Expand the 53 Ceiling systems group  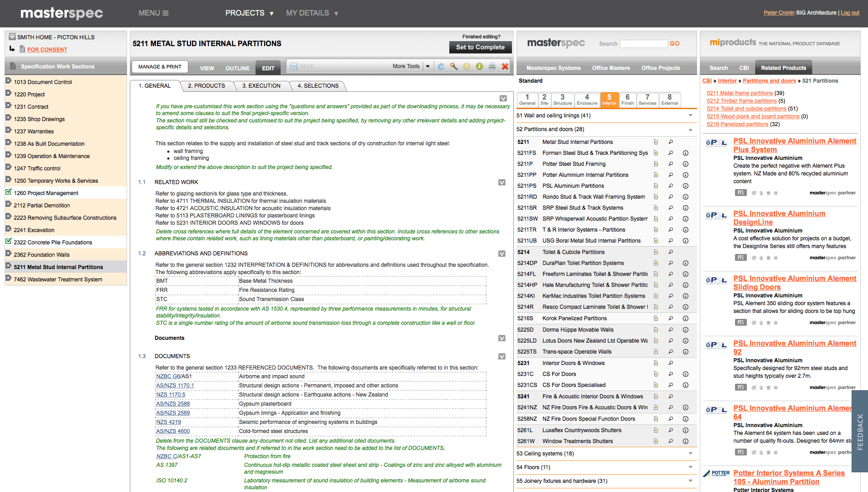pos(690,454)
